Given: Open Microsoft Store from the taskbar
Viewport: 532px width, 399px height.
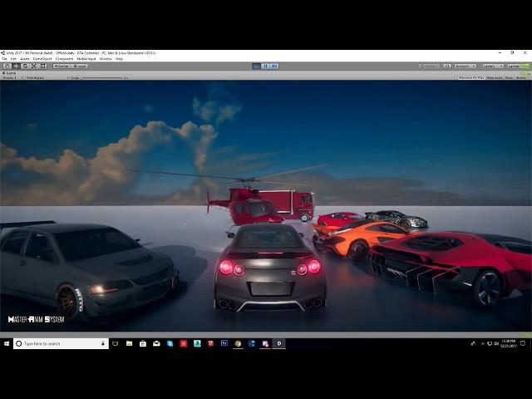Looking at the screenshot, I should tap(143, 343).
